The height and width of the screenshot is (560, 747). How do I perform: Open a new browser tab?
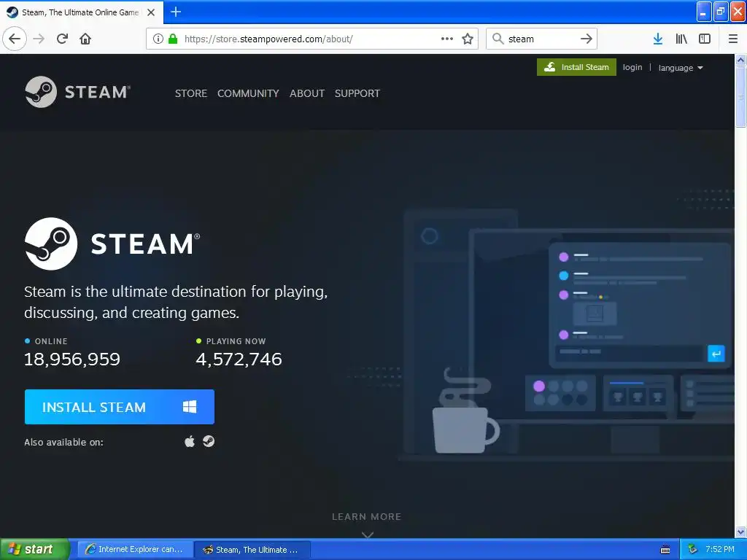click(176, 12)
